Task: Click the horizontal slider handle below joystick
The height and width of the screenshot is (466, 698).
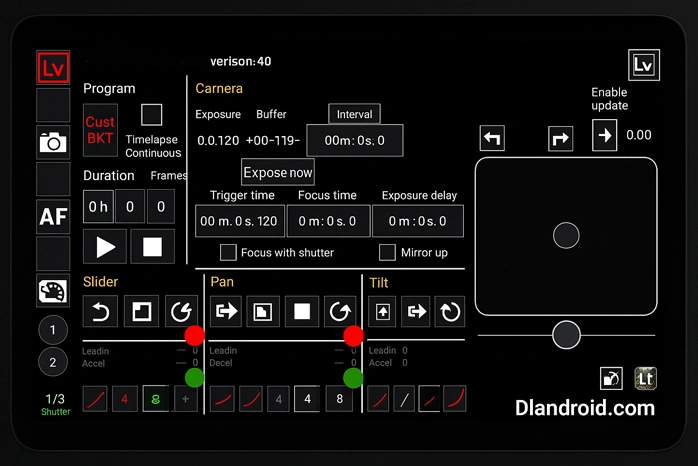Action: (566, 335)
